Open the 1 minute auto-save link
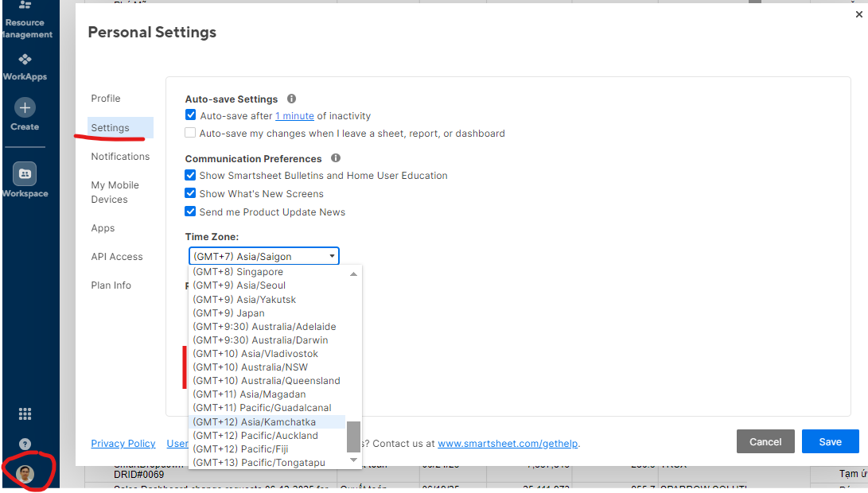Screen dimensions: 868x493 294,115
